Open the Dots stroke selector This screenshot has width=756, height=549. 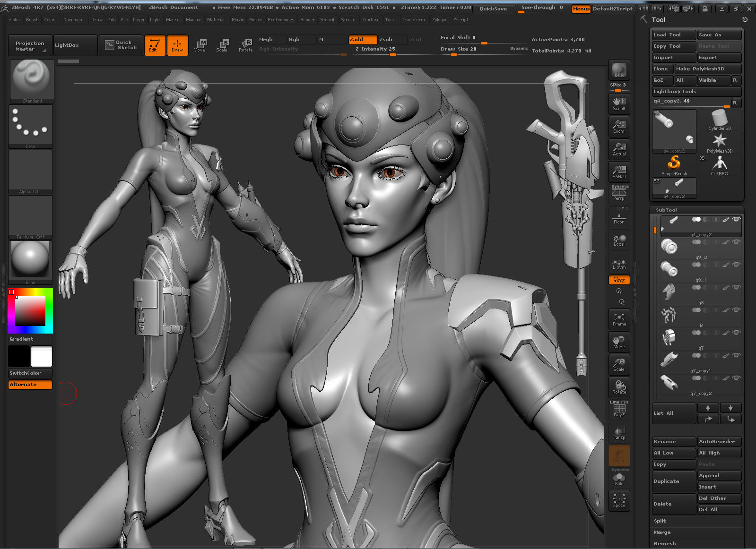click(x=30, y=126)
